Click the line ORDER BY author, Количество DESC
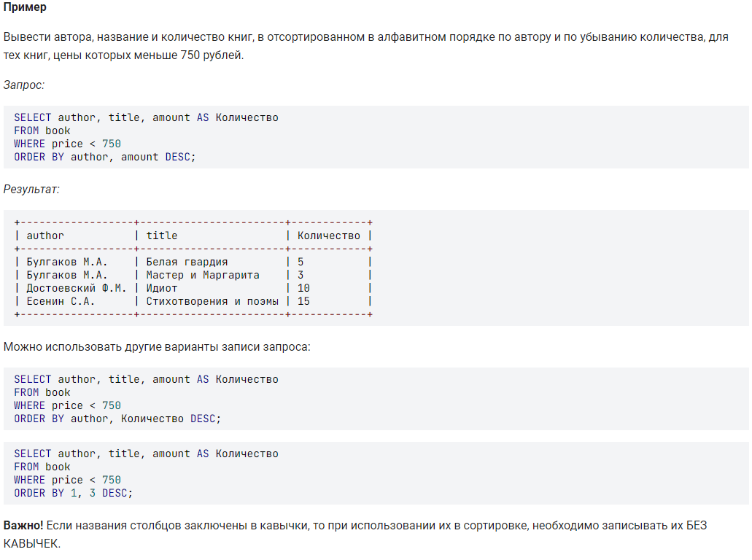This screenshot has height=560, width=752. [117, 419]
